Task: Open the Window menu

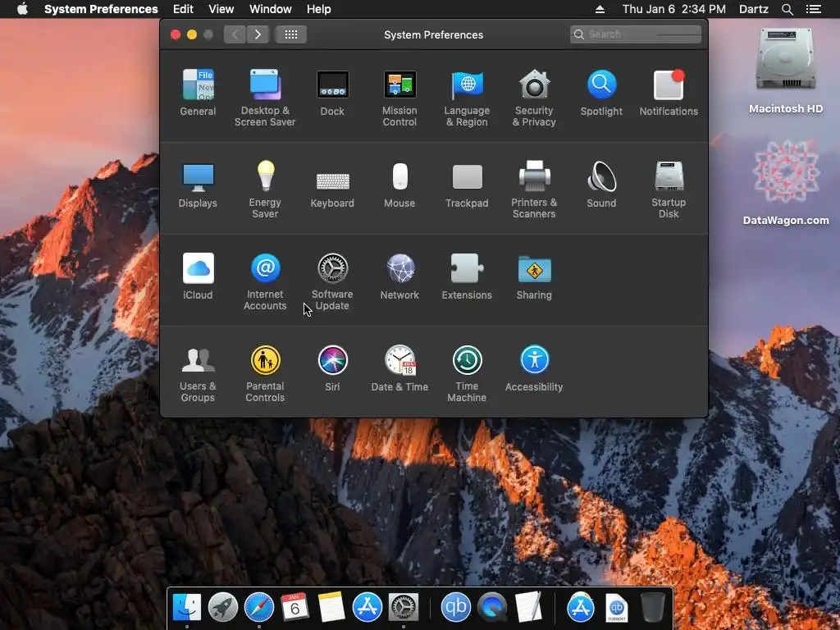Action: point(271,9)
